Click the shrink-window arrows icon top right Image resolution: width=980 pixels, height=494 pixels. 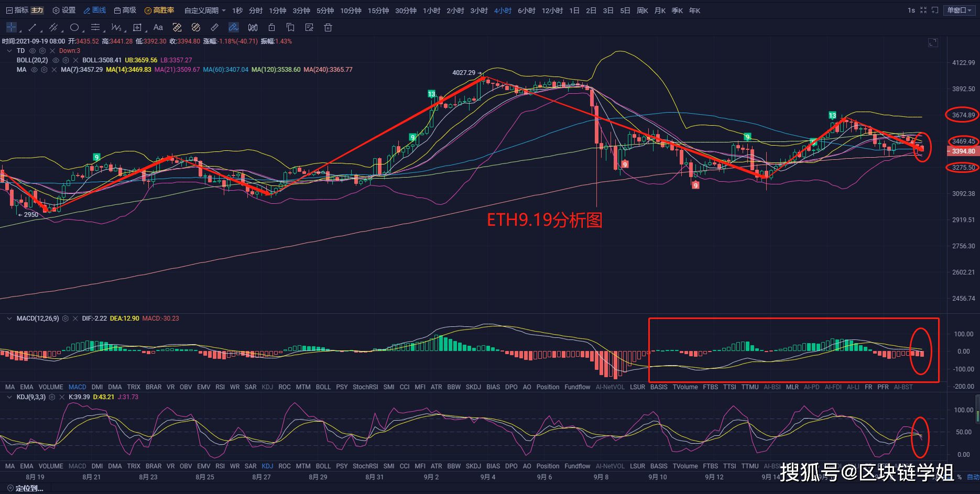coord(923,10)
